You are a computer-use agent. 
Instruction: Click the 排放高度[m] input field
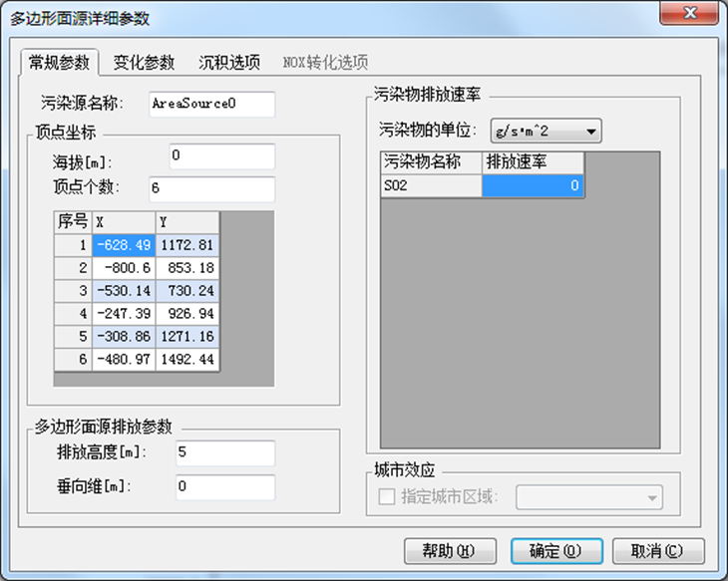223,453
